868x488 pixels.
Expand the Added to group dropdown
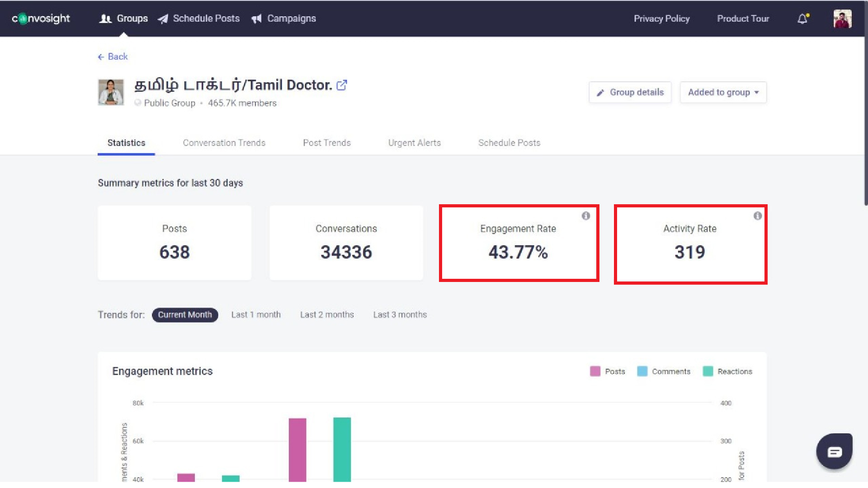723,92
